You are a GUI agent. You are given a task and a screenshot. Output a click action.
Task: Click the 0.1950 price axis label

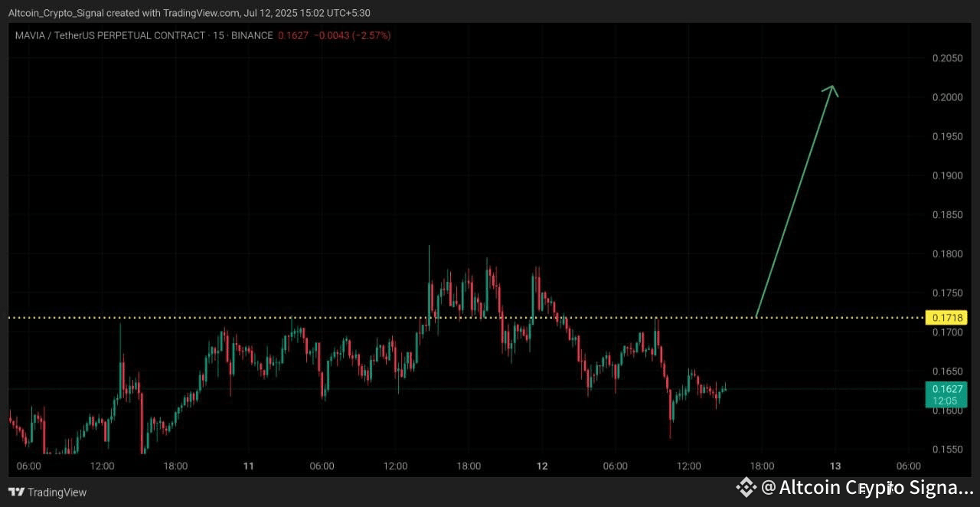click(x=947, y=136)
